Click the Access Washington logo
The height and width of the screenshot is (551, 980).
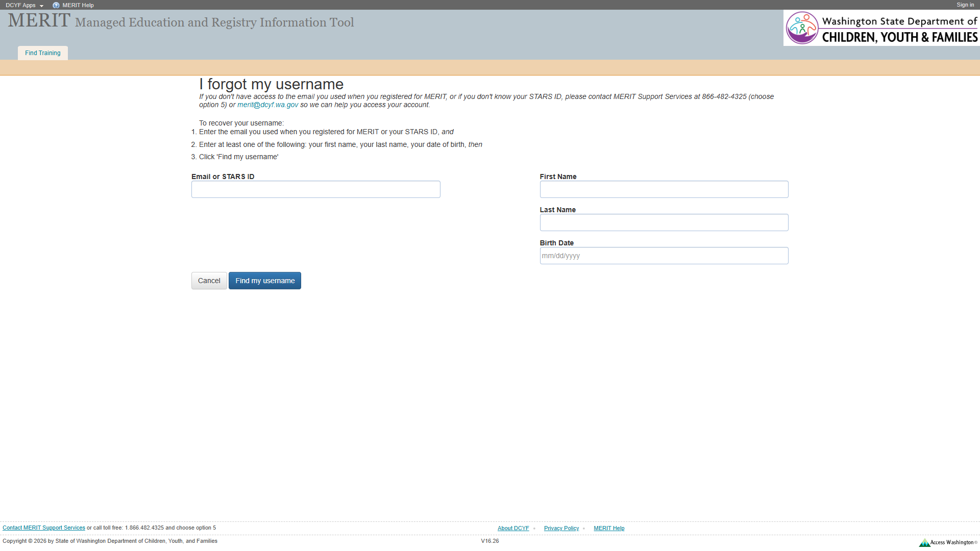click(x=948, y=542)
